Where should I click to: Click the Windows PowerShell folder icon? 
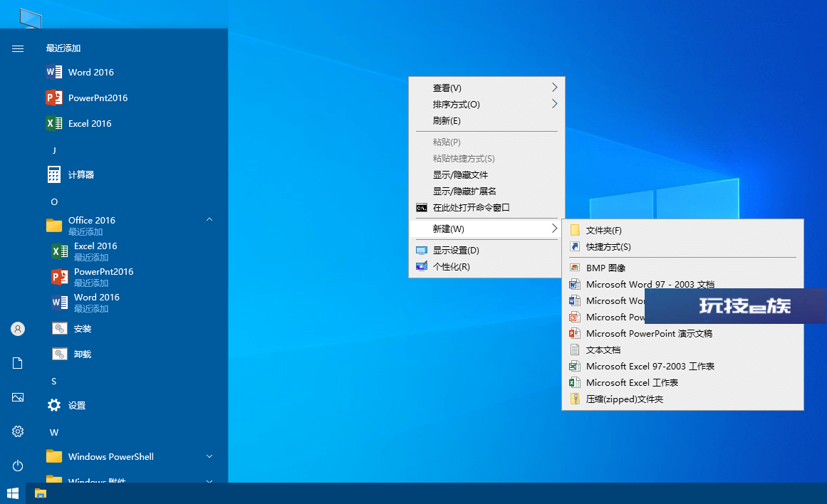pyautogui.click(x=54, y=456)
